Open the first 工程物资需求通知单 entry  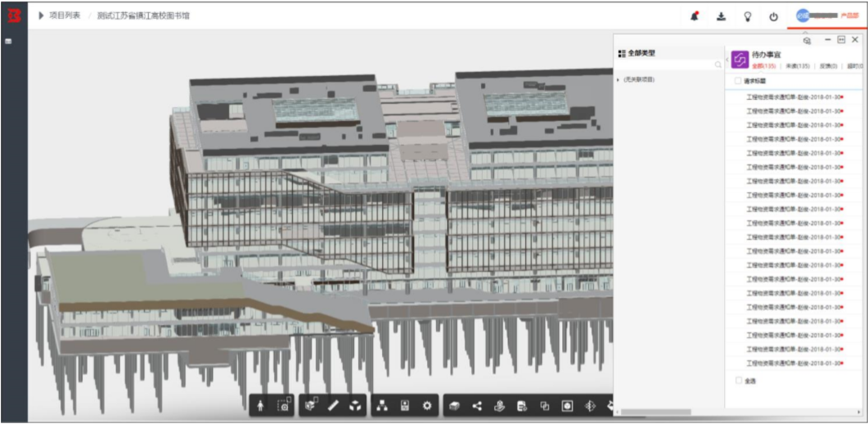point(794,97)
